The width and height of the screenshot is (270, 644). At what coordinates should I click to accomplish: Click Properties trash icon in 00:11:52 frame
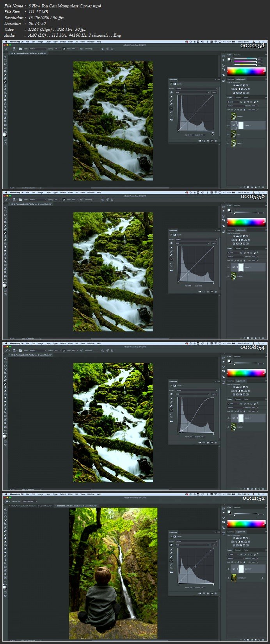coord(216,593)
